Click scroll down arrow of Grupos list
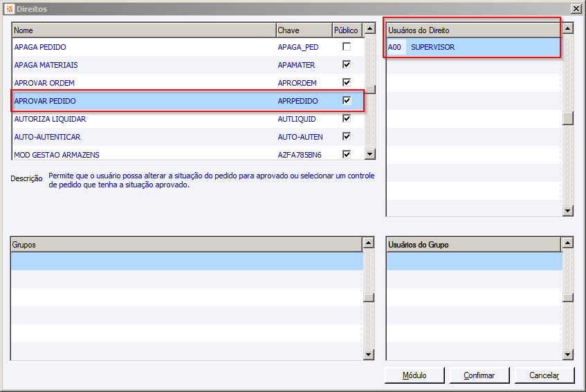 (x=369, y=354)
